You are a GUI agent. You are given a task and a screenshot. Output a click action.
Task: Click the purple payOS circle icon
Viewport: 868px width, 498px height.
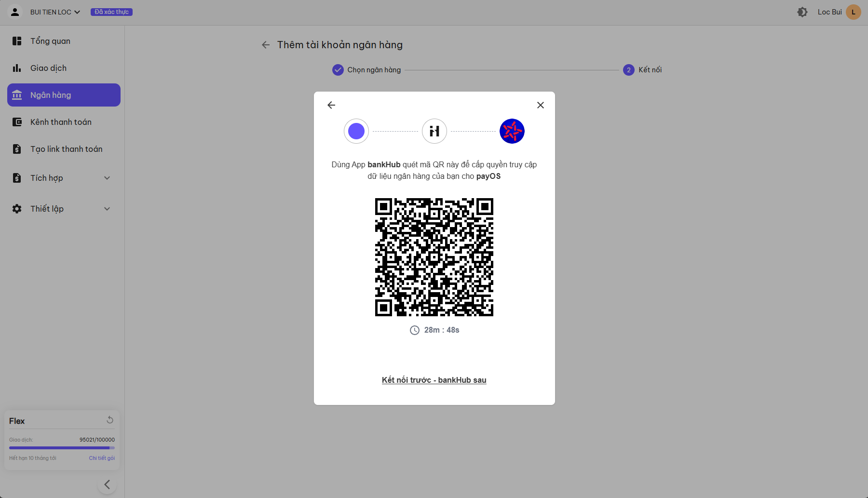[x=356, y=131]
